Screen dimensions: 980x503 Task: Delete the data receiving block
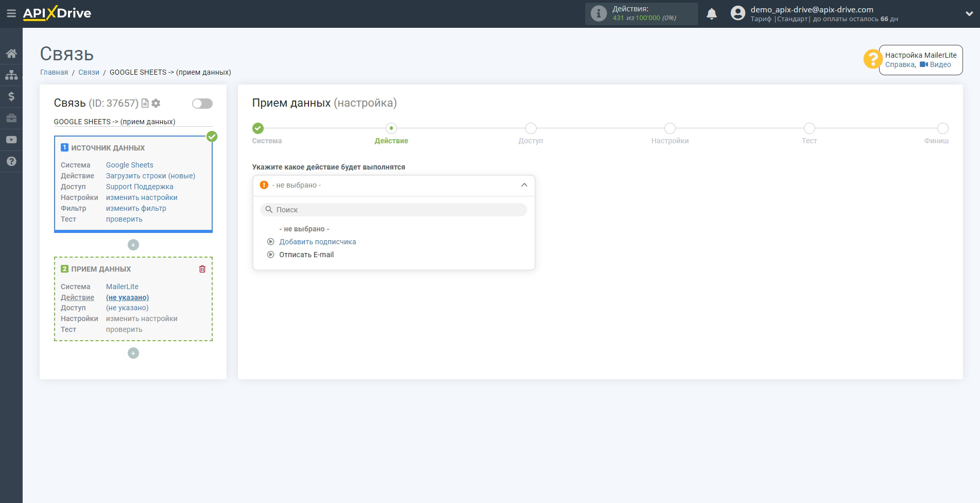click(x=202, y=269)
